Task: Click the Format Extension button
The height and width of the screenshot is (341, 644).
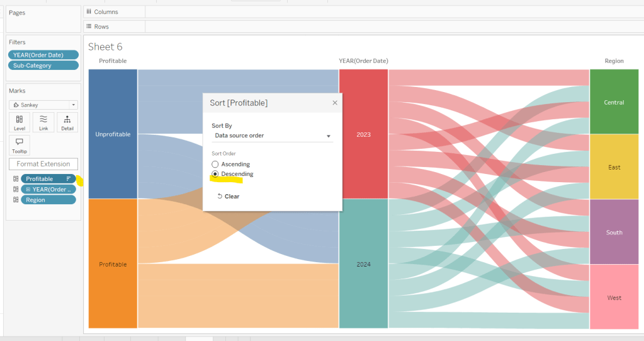Action: tap(43, 164)
